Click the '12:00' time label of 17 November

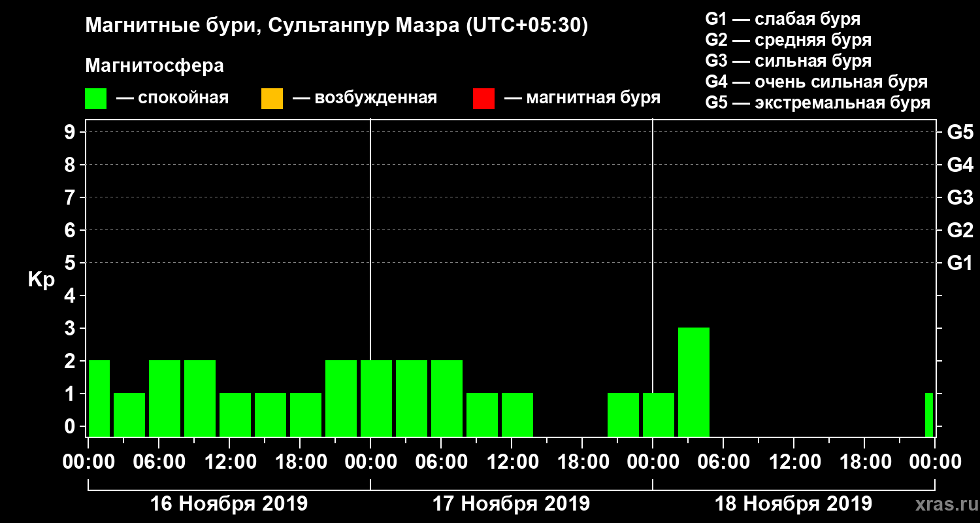(x=512, y=462)
